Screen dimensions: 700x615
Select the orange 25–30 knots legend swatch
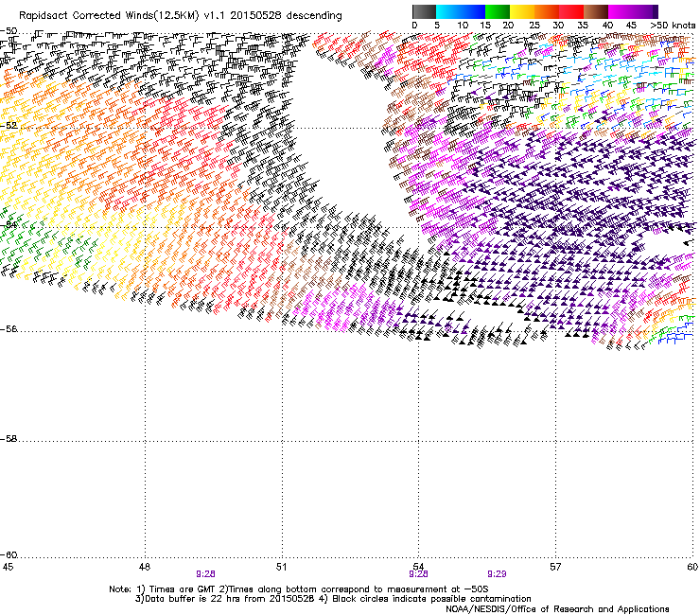[x=547, y=11]
